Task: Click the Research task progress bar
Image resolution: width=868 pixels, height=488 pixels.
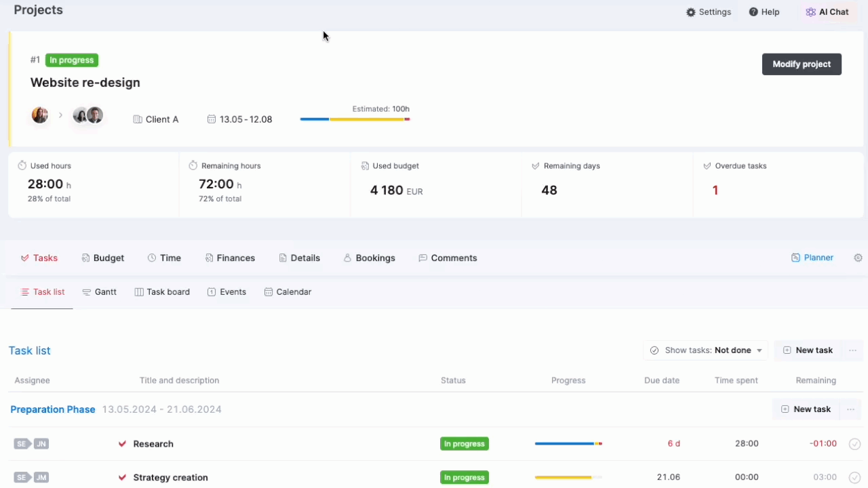Action: click(568, 444)
